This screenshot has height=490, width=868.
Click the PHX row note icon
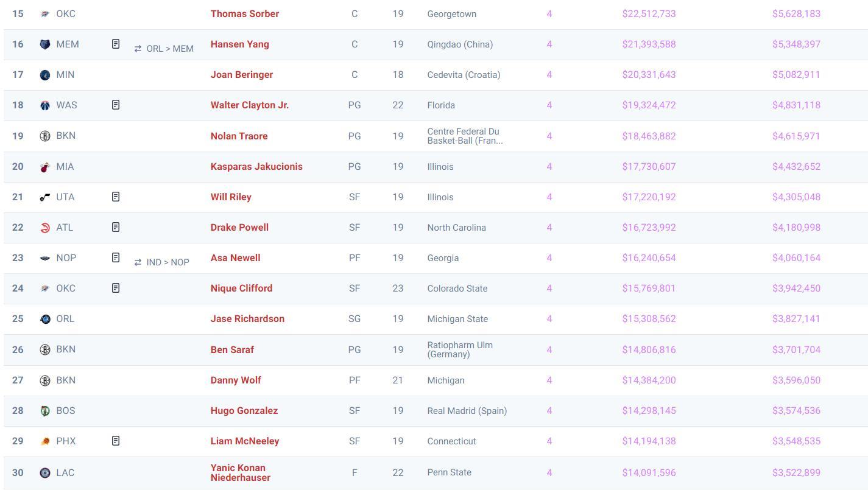(x=116, y=441)
